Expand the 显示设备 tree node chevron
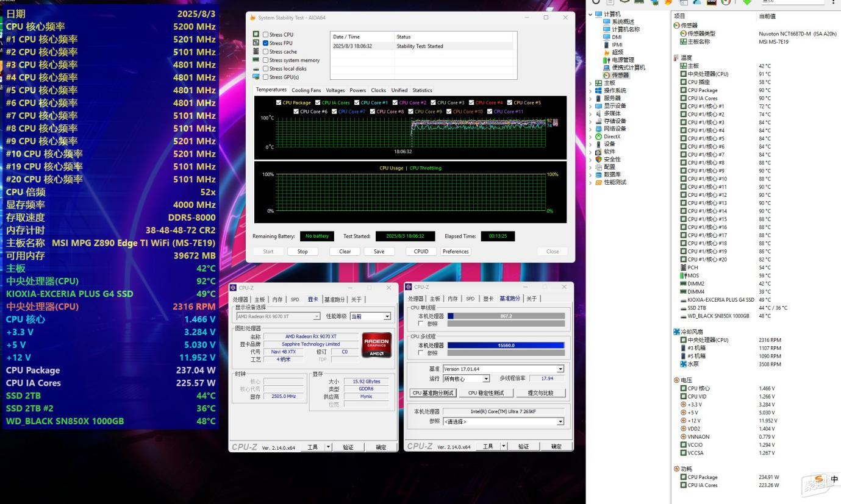 590,105
